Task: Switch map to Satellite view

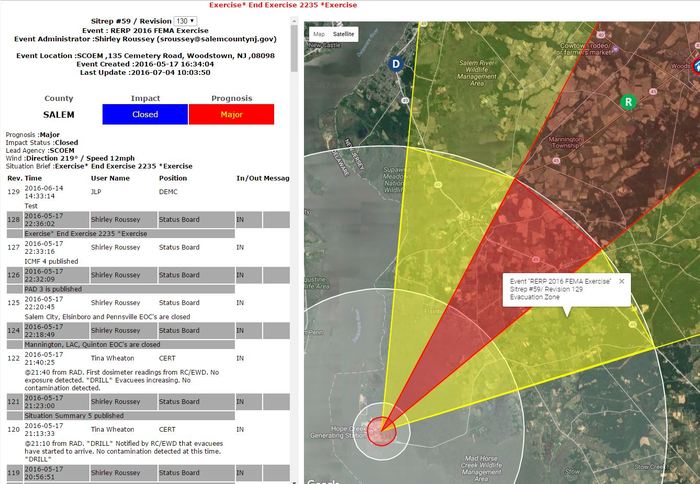Action: (x=343, y=34)
